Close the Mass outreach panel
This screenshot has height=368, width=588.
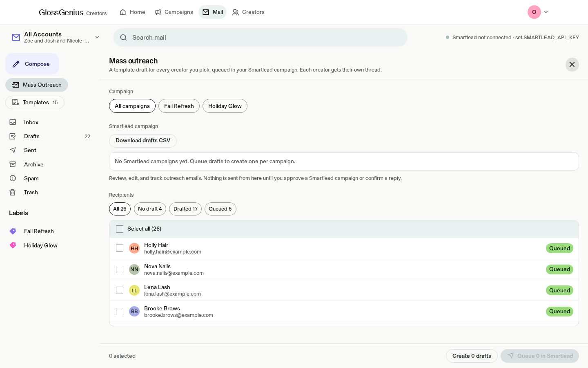(572, 65)
